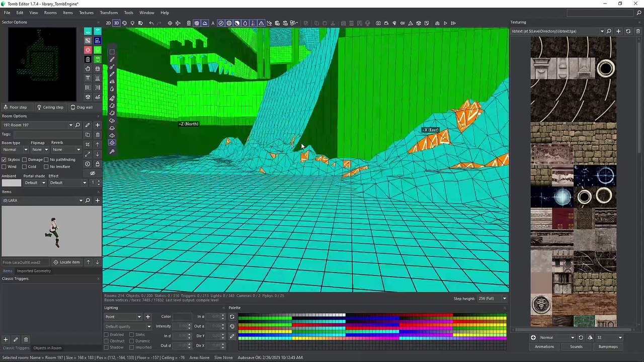Toggle the light Static checkbox
644x362 pixels.
point(131,334)
